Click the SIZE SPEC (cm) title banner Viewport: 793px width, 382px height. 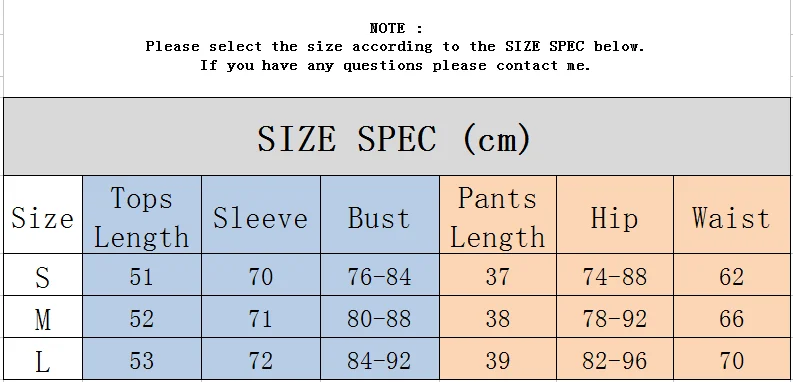(397, 137)
